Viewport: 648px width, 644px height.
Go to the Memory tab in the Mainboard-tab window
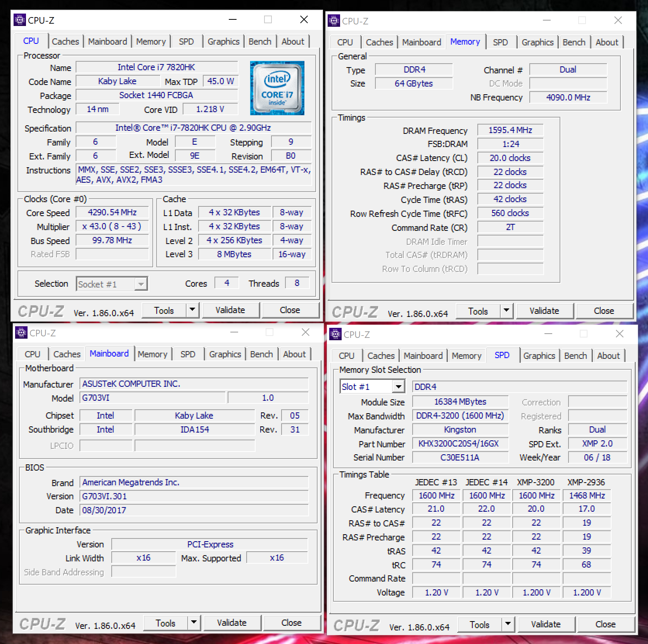click(x=152, y=354)
